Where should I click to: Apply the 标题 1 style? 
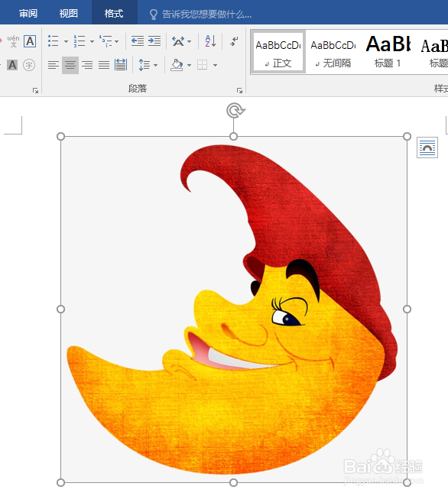click(x=388, y=53)
